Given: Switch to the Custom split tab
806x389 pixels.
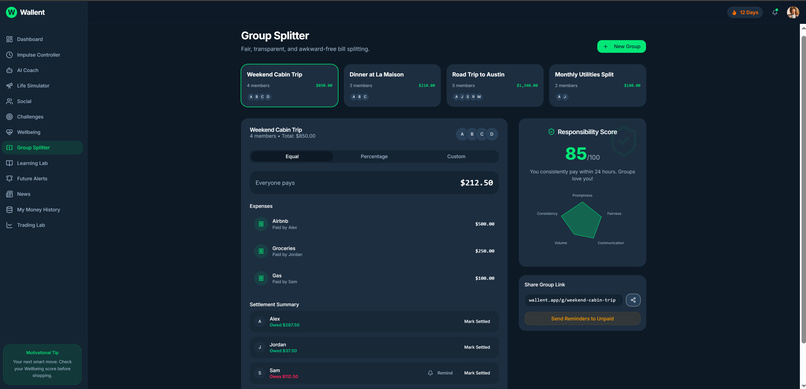Looking at the screenshot, I should point(456,156).
